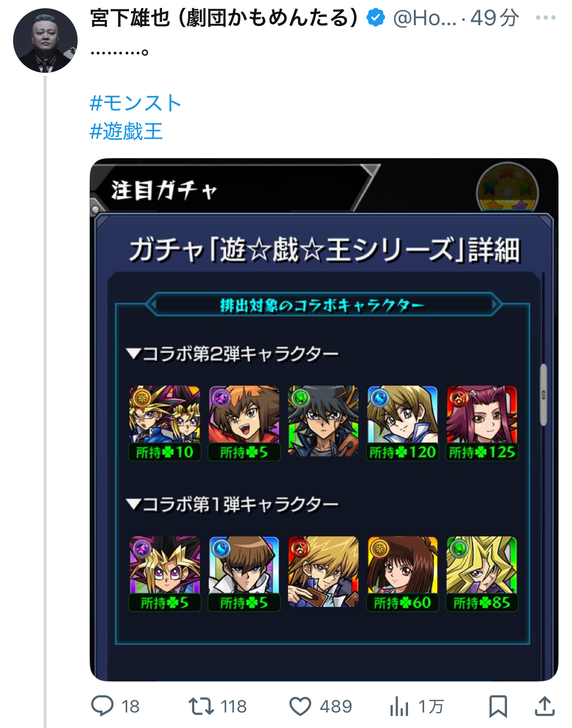Viewport: 572px width, 728px height.
Task: Select first-wave character with 所持60
Action: [402, 574]
